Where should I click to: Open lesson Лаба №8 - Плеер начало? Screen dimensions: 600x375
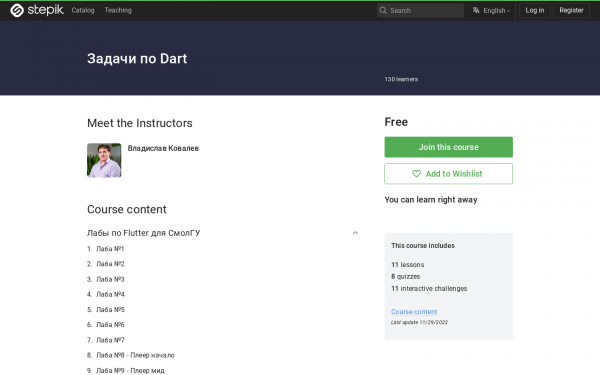(135, 355)
